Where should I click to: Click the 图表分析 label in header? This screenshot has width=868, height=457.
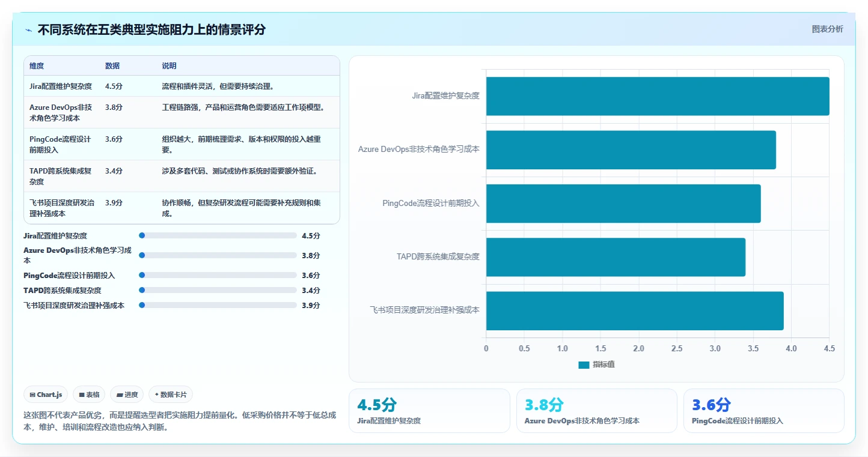click(x=827, y=29)
